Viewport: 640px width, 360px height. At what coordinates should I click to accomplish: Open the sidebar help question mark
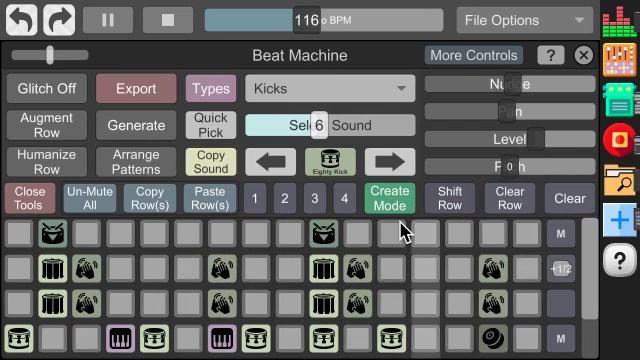[x=619, y=260]
